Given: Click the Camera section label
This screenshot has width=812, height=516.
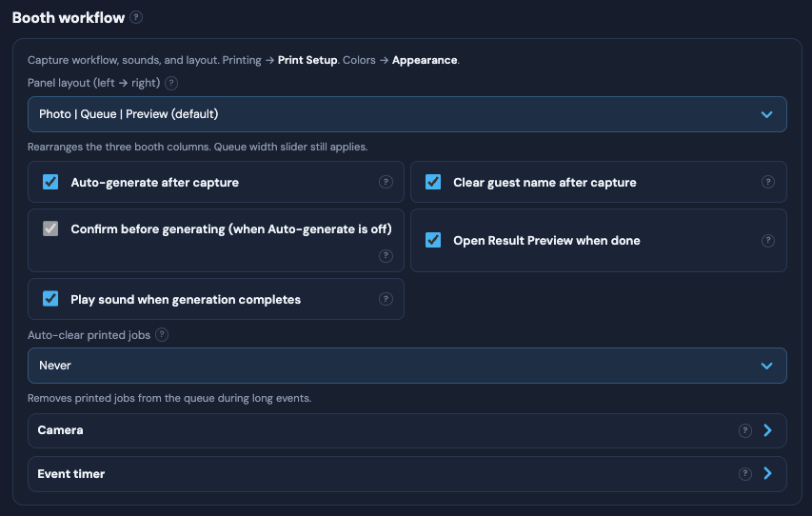Looking at the screenshot, I should tap(60, 430).
